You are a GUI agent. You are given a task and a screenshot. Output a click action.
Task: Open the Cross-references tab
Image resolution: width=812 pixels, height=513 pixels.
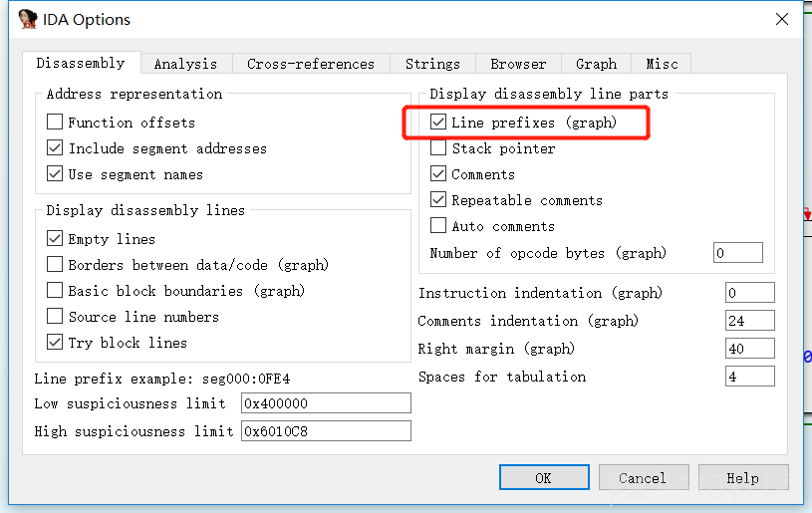click(x=311, y=64)
